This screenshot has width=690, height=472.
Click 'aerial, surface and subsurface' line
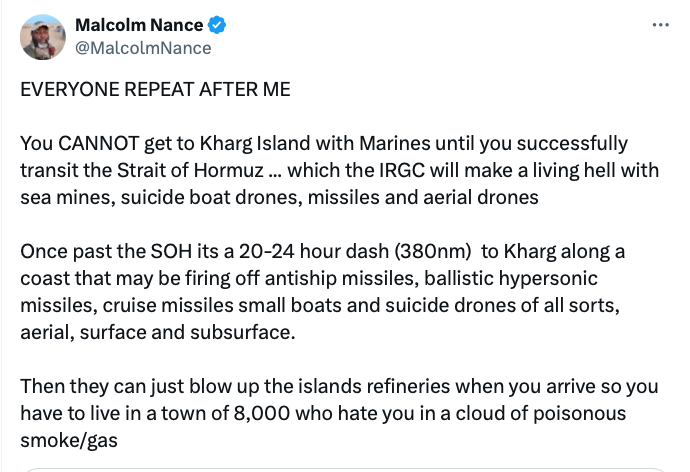point(157,332)
